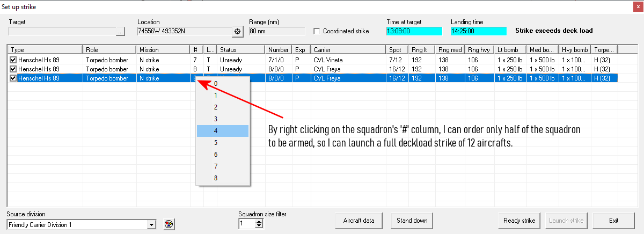644x234 pixels.
Task: Uncheck the CVL Vineta Henschel Hs 89 row
Action: (13, 60)
